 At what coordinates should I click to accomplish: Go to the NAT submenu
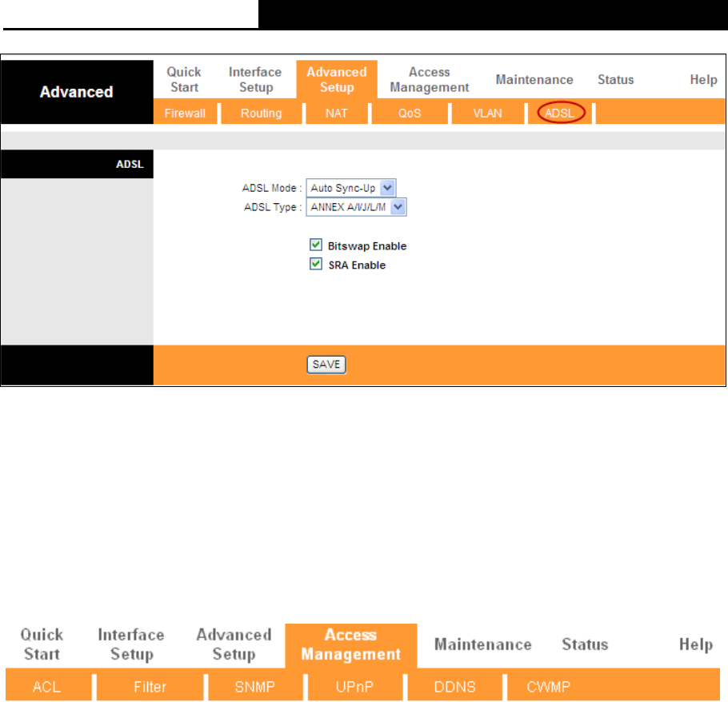336,114
